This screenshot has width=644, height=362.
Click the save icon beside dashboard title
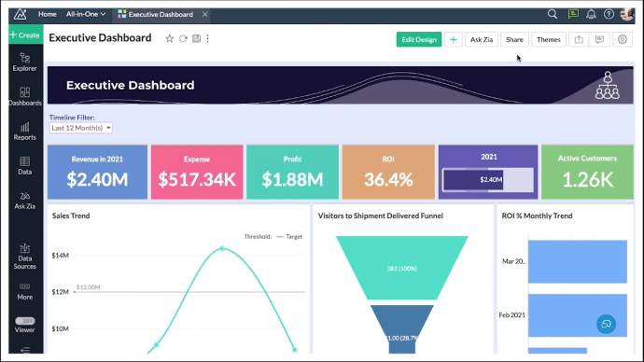click(196, 38)
